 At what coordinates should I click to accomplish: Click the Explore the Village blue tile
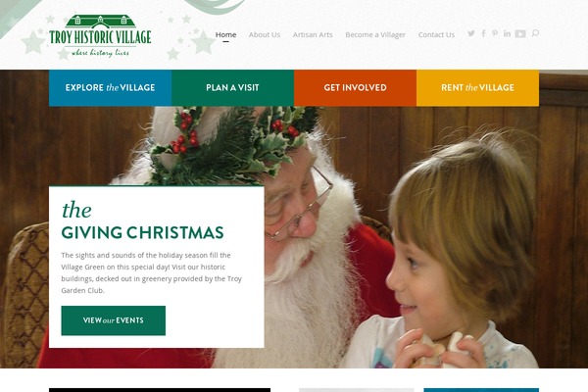pos(110,88)
